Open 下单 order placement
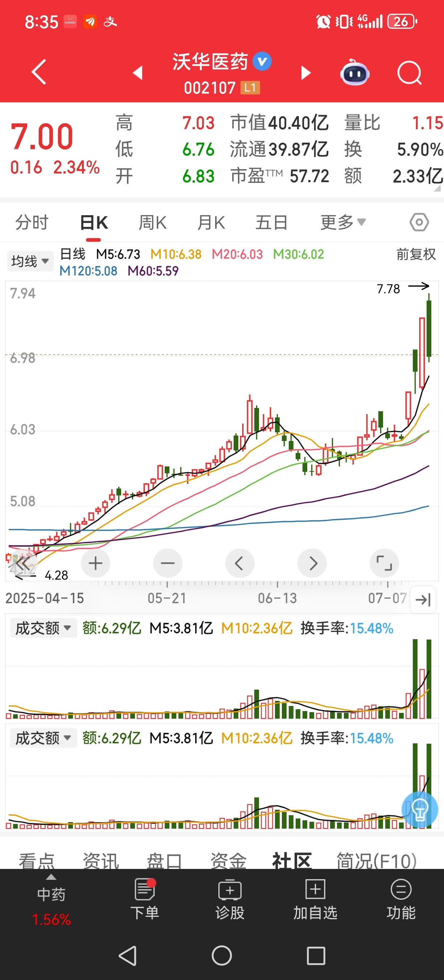Viewport: 444px width, 980px height. (145, 899)
